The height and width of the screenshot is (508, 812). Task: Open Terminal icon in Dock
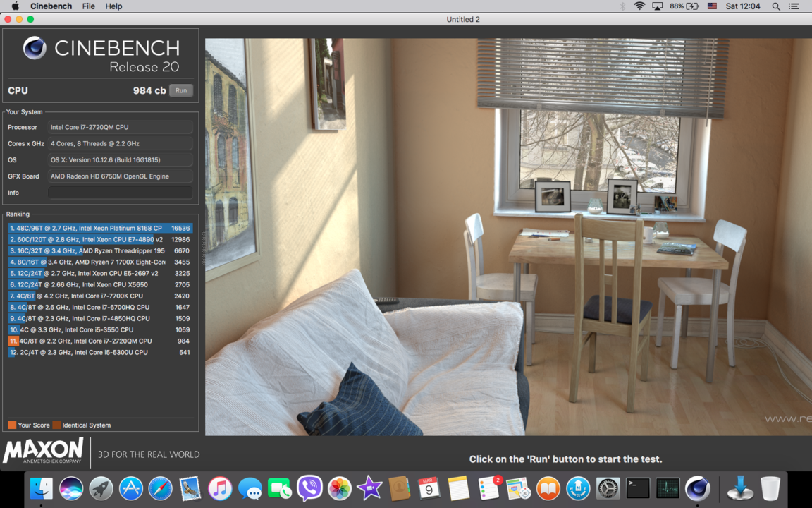tap(637, 488)
